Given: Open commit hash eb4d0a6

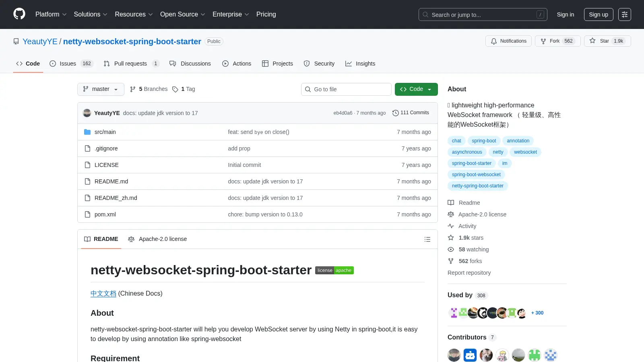Looking at the screenshot, I should pos(343,113).
